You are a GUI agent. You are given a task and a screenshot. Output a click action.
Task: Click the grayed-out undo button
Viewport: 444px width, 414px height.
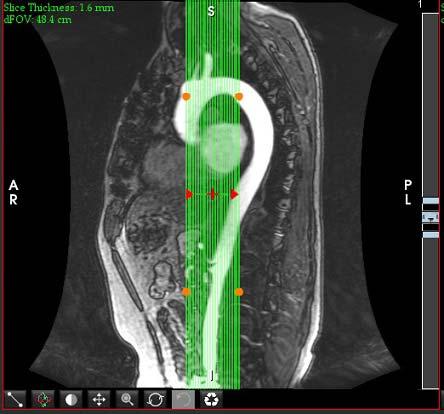(183, 399)
